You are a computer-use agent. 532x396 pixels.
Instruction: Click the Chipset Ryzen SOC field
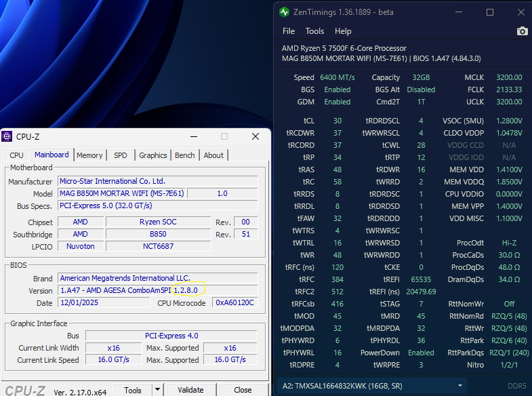[x=158, y=222]
